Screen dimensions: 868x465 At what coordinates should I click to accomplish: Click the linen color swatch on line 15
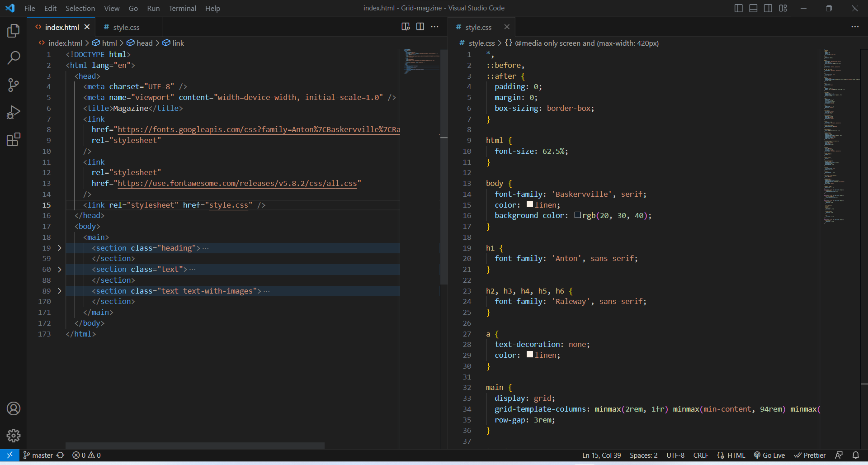tap(529, 204)
